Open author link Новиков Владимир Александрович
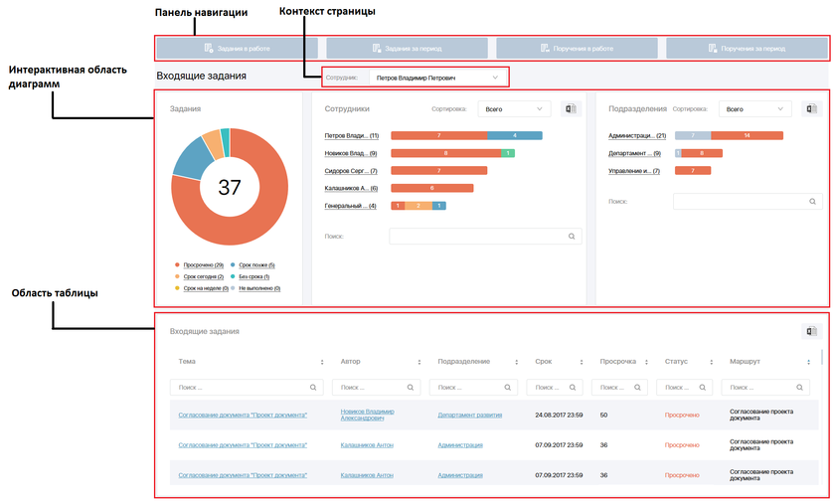Viewport: 835px width, 504px height. (368, 415)
